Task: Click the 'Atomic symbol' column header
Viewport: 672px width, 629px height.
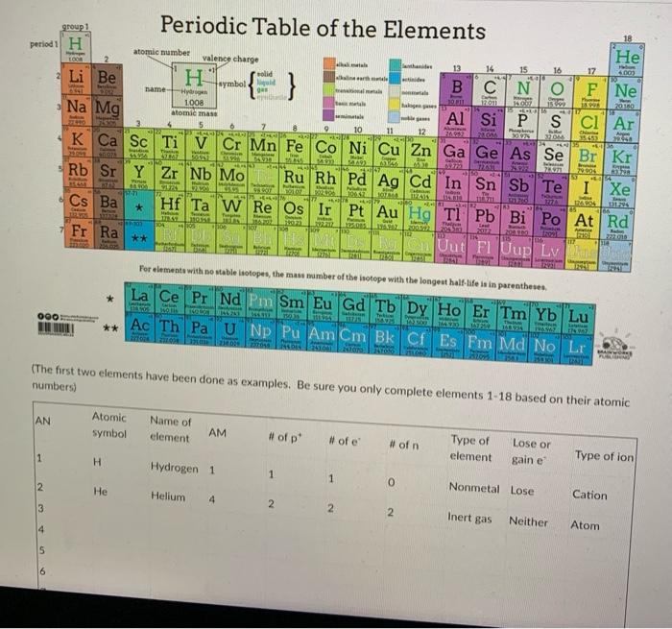Action: click(x=109, y=424)
